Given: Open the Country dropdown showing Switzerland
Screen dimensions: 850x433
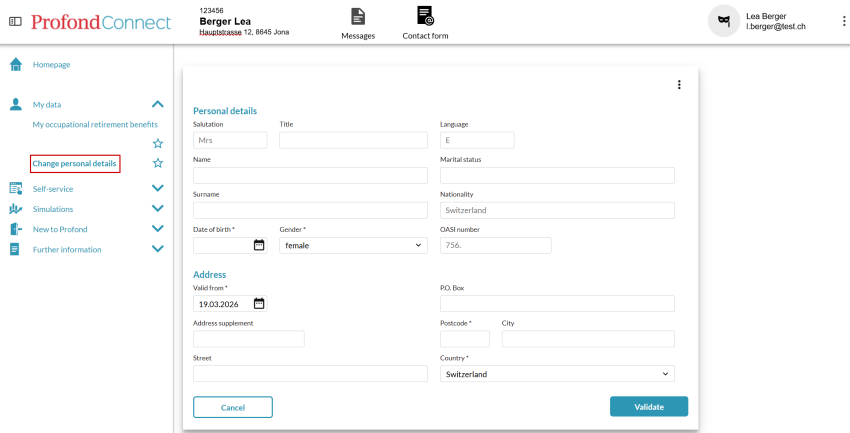Looking at the screenshot, I should 557,374.
